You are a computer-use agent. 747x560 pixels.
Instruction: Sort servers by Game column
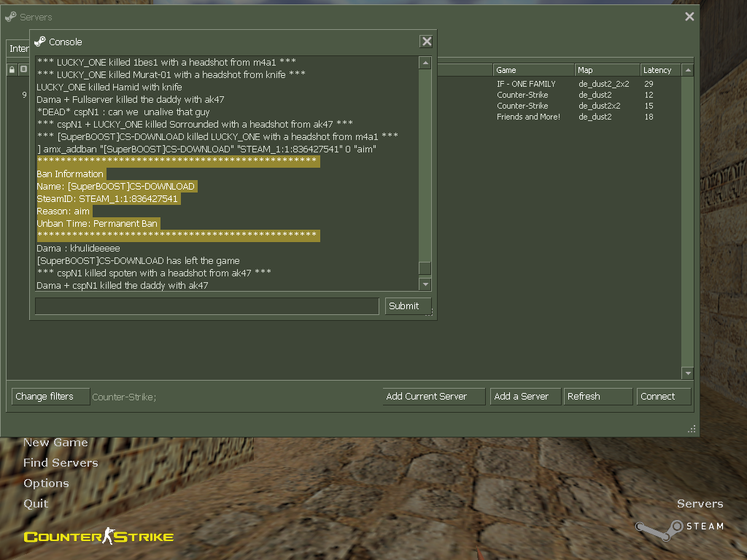533,70
